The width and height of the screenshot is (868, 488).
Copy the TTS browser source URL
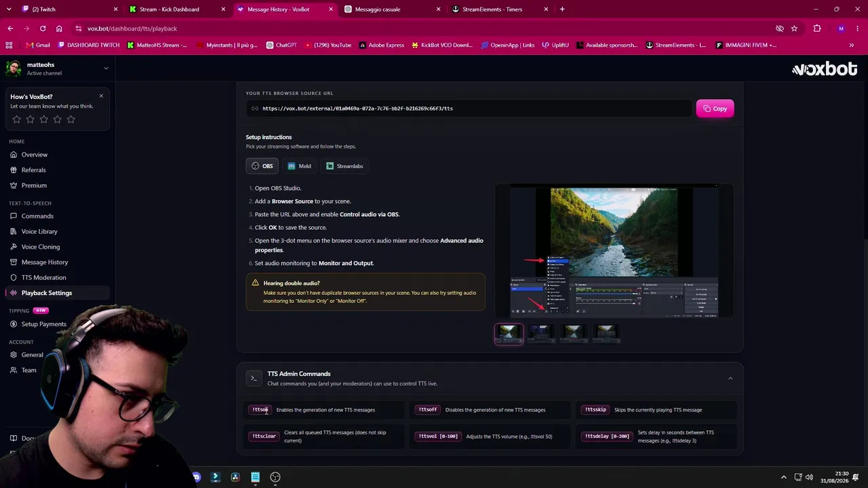coord(715,108)
